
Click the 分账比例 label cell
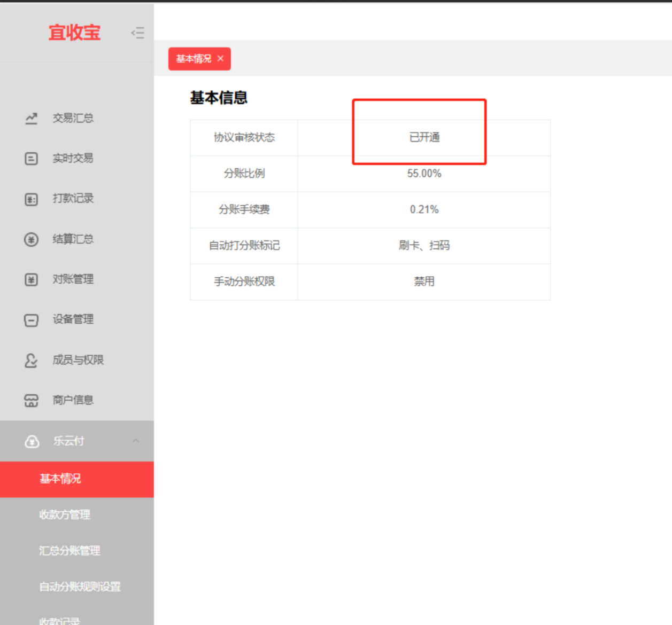pos(244,174)
